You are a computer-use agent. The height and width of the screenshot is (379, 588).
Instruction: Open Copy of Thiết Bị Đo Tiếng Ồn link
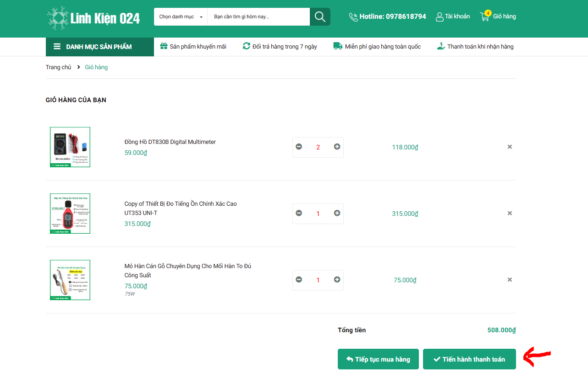(x=181, y=209)
